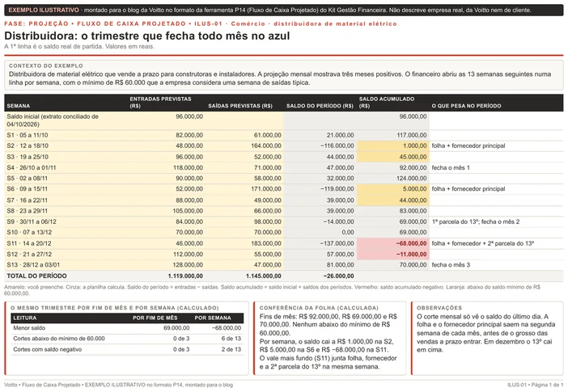Select row label 'S3 · 19 a 25/10'
Viewport: 568px width, 392px height.
click(28, 157)
